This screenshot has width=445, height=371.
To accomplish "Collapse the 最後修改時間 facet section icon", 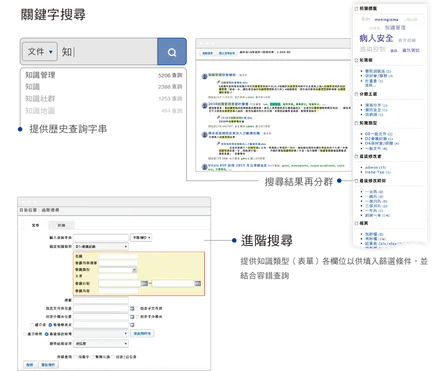I will coord(356,181).
